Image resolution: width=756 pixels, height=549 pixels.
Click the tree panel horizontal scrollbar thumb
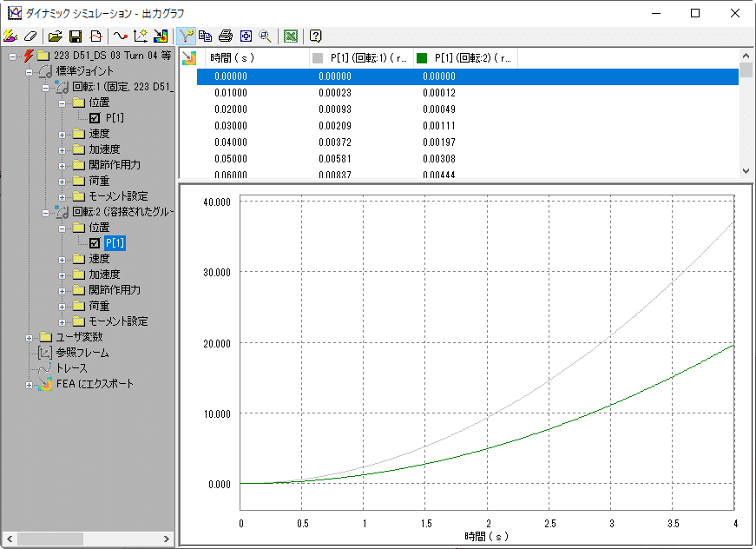point(50,539)
